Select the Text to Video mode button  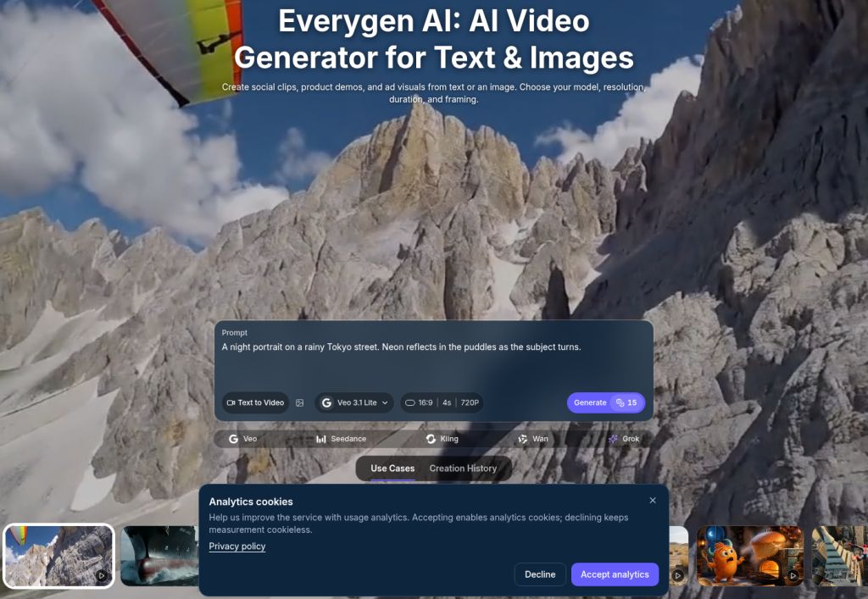coord(256,402)
